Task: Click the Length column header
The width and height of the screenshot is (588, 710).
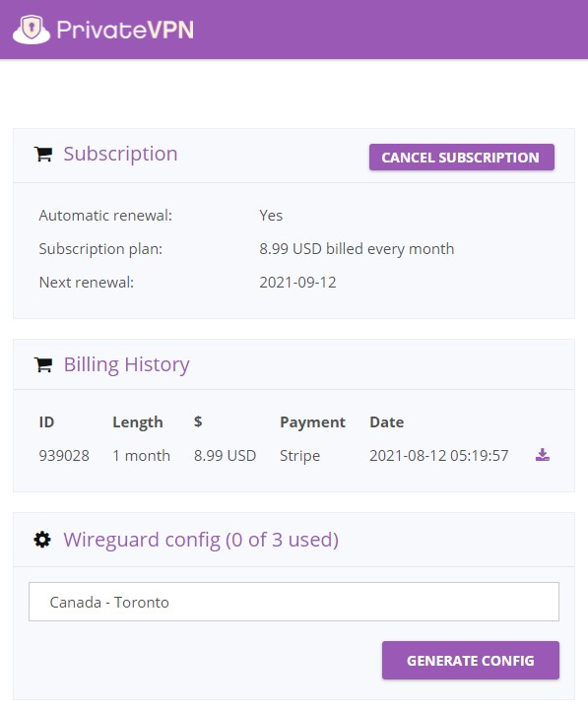Action: coord(138,422)
